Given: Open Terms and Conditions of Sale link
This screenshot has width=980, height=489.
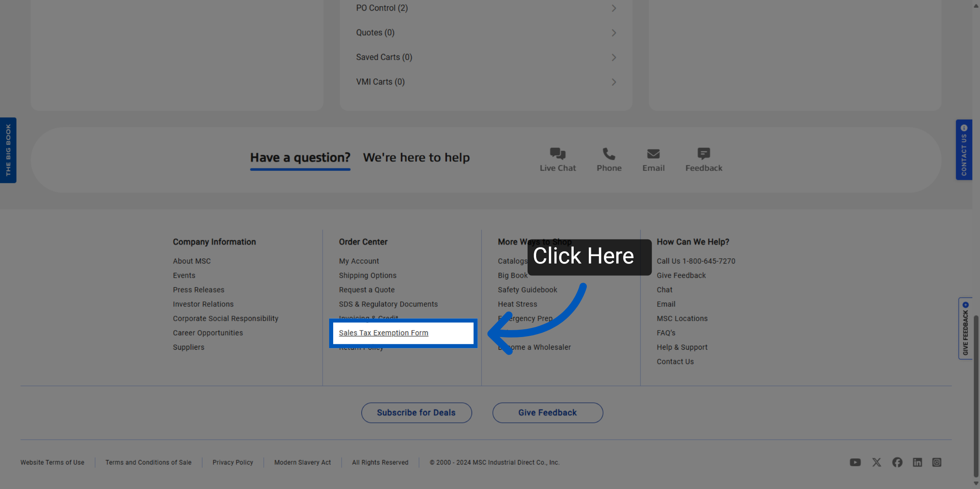Looking at the screenshot, I should (148, 462).
